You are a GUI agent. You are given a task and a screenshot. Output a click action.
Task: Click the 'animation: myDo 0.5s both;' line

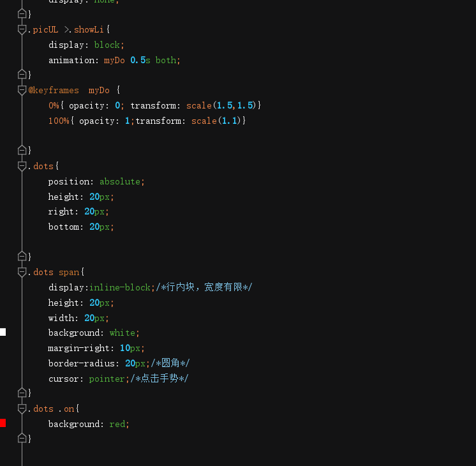point(114,60)
